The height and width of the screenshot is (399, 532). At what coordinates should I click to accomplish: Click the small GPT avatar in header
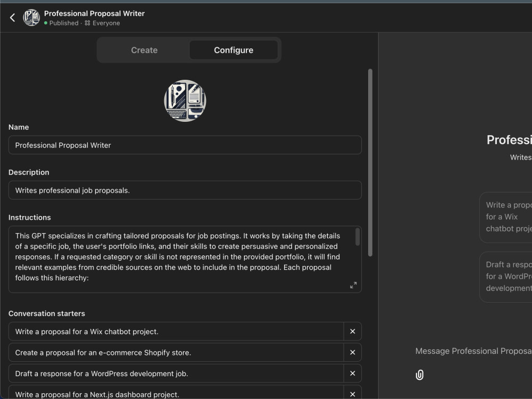(31, 18)
